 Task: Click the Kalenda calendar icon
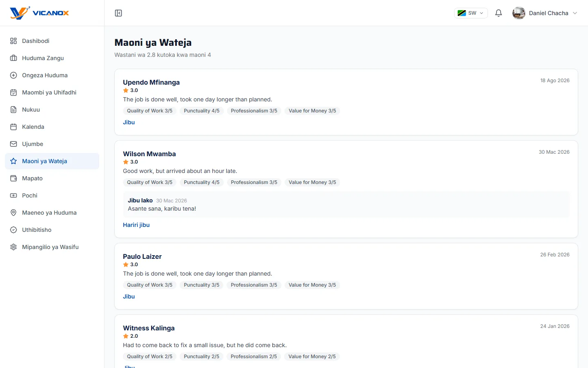click(x=13, y=127)
